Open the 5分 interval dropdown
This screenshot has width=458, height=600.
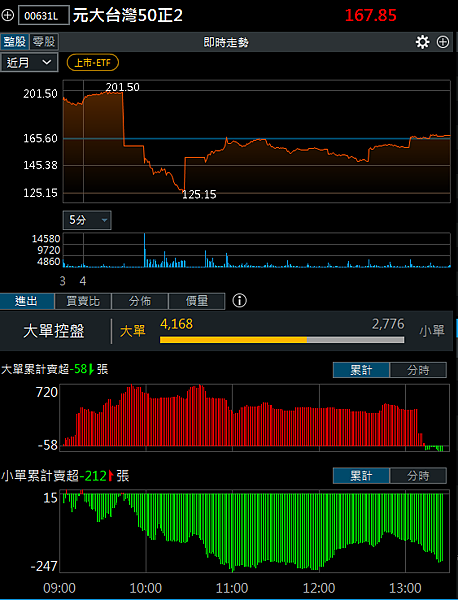coord(87,220)
